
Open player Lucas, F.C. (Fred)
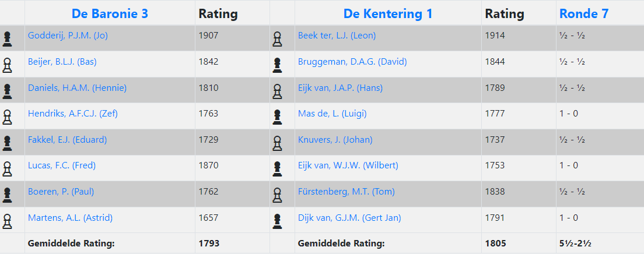tap(62, 166)
